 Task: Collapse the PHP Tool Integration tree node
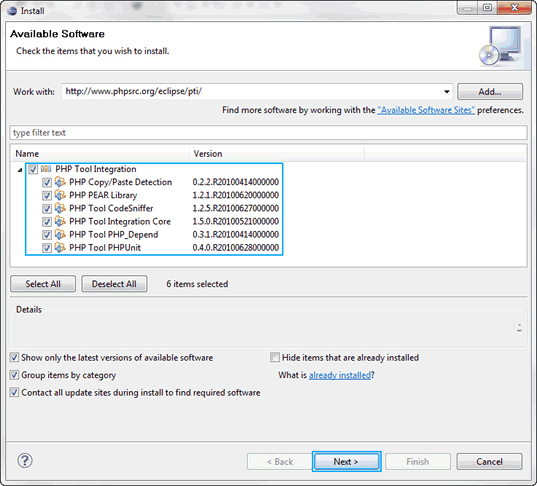tap(20, 170)
